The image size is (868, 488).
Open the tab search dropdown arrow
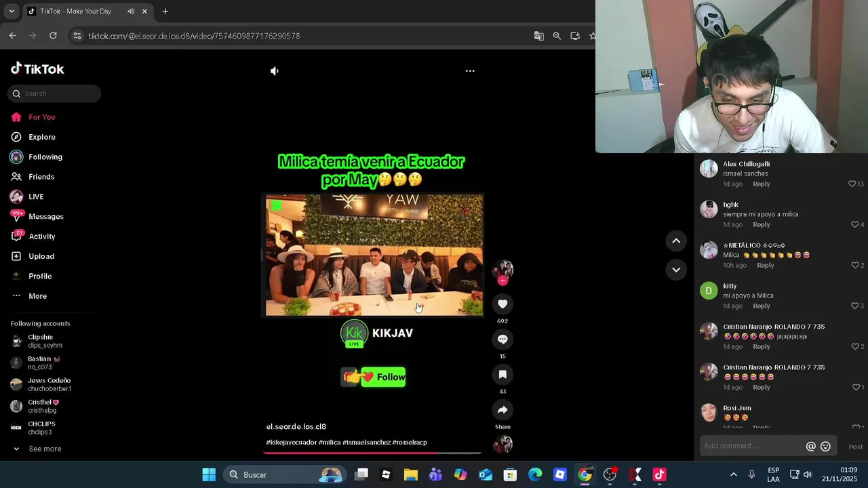click(x=11, y=12)
